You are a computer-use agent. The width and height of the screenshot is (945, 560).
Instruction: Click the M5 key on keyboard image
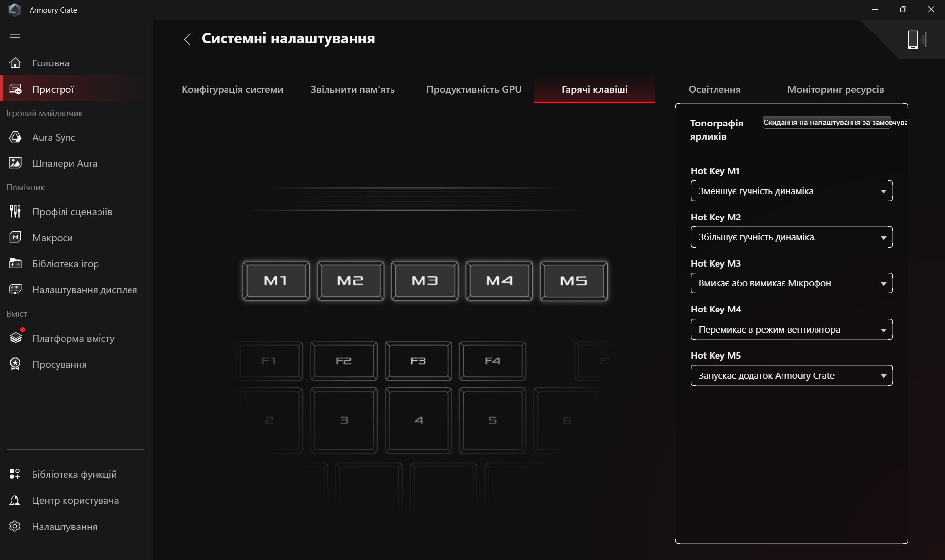(573, 280)
